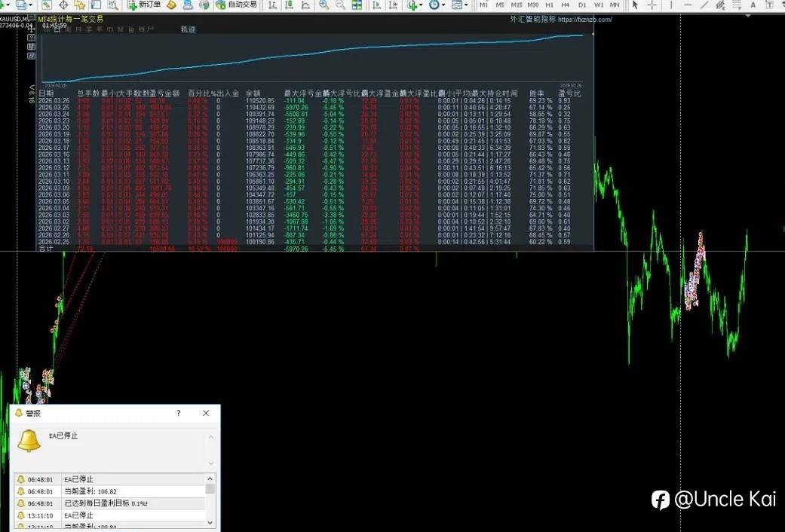785x532 pixels.
Task: Click the help question mark in 警报 dialog
Action: click(x=179, y=413)
